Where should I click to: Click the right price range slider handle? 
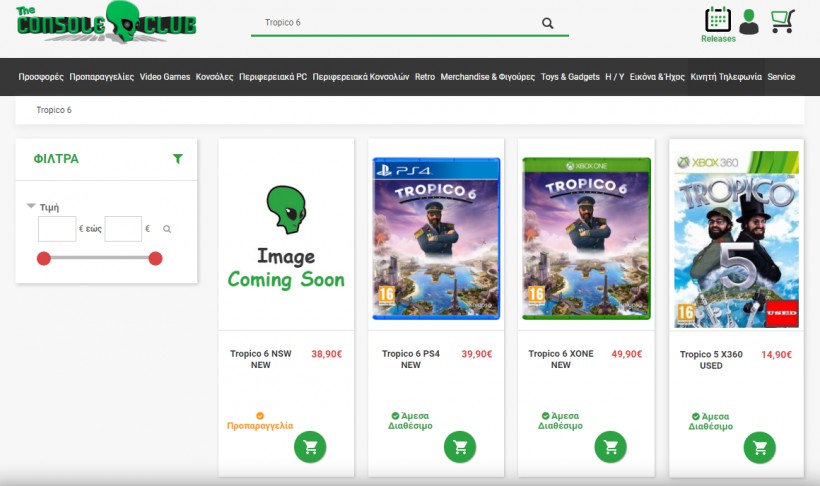[x=156, y=259]
